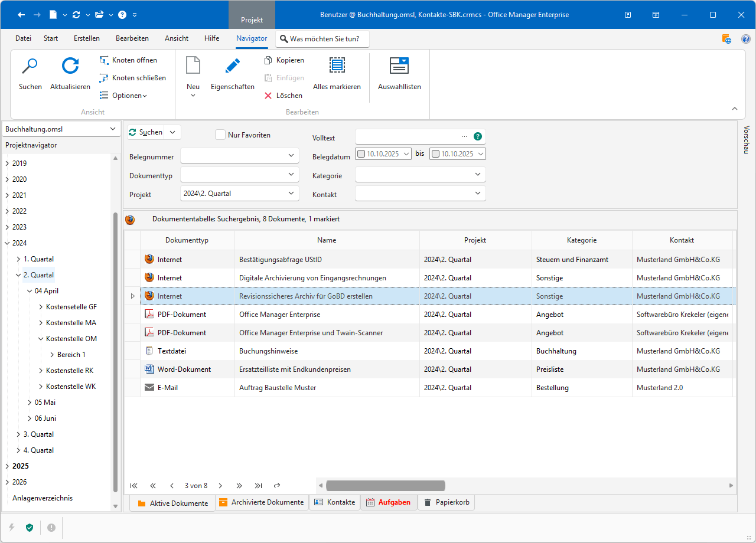Collapse the 2024 tree node
This screenshot has width=756, height=543.
tap(7, 243)
